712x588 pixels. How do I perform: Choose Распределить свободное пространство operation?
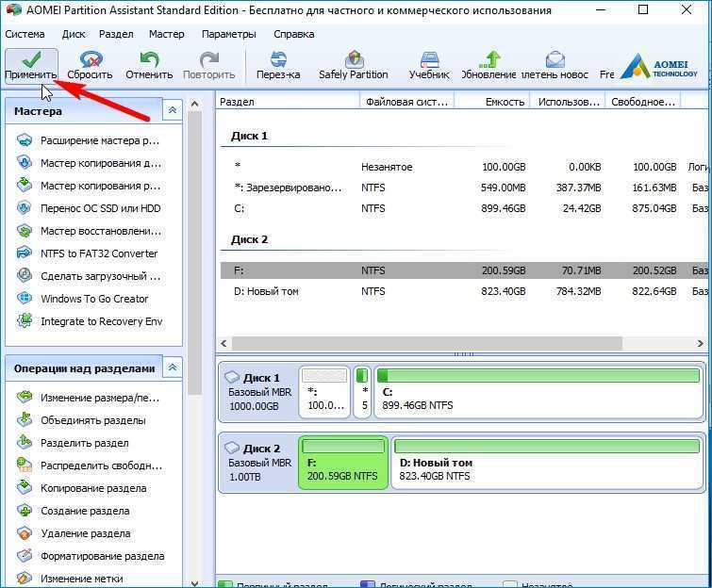point(89,465)
